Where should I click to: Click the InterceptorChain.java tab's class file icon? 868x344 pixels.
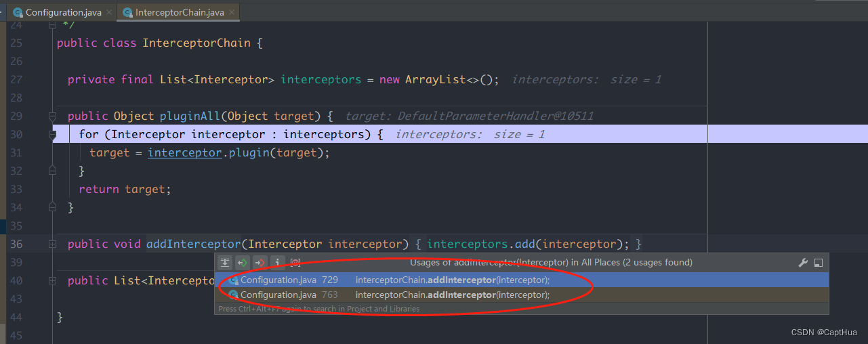(127, 12)
